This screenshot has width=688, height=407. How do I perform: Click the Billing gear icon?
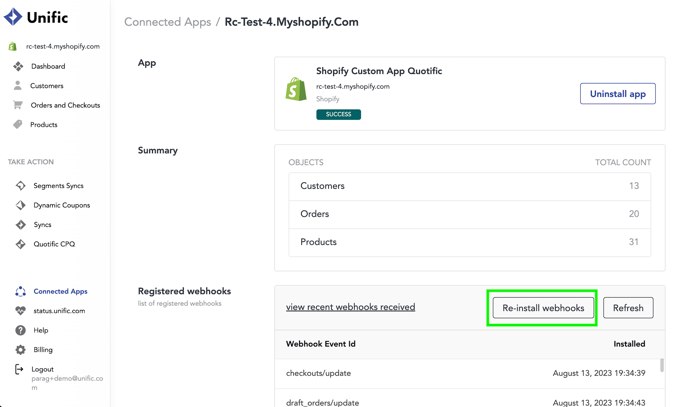[21, 350]
